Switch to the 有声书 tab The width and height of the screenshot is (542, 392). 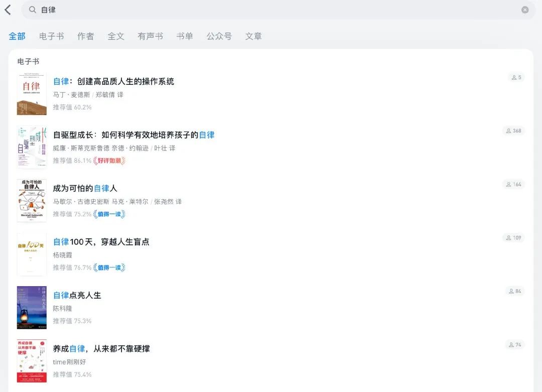pyautogui.click(x=150, y=36)
